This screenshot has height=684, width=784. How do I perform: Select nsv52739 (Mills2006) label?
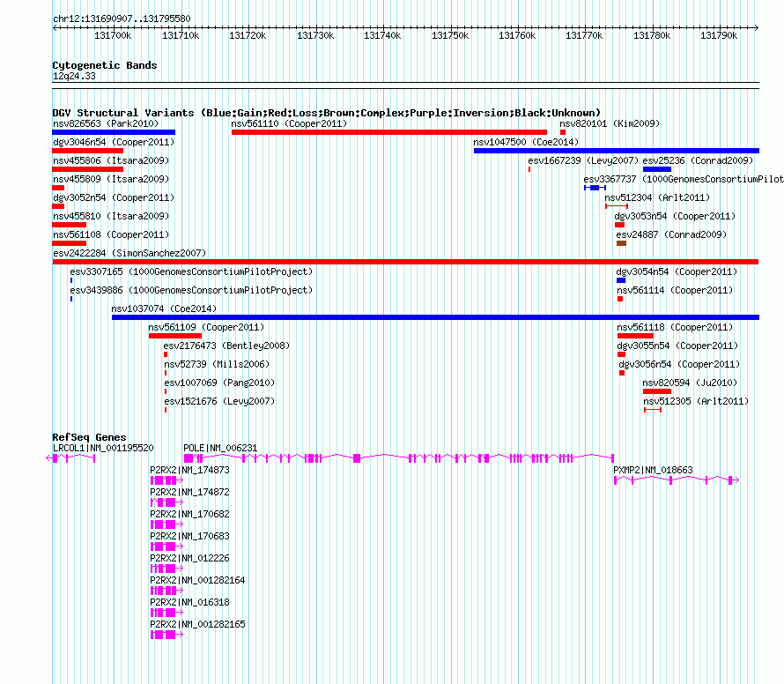(x=217, y=364)
